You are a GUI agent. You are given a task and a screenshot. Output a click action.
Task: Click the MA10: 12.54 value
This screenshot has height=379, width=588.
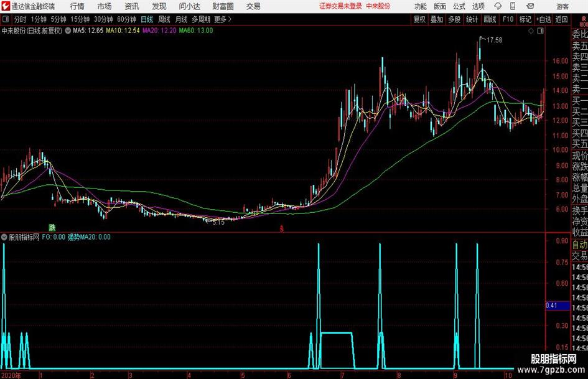point(123,30)
